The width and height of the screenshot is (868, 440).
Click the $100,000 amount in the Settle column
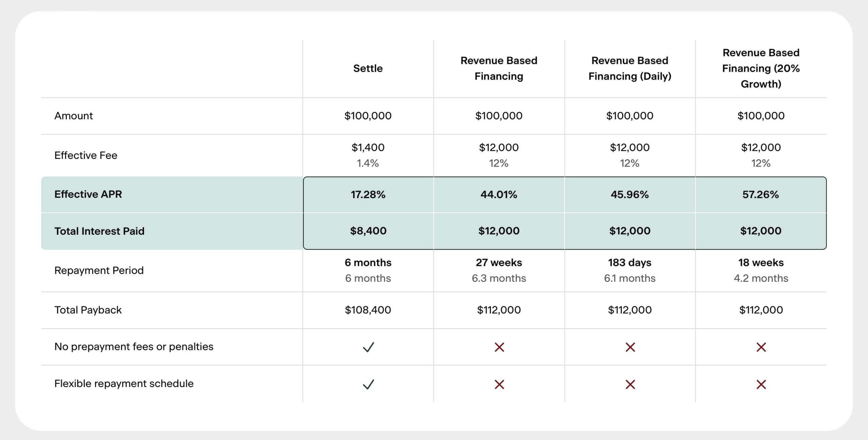pyautogui.click(x=368, y=116)
